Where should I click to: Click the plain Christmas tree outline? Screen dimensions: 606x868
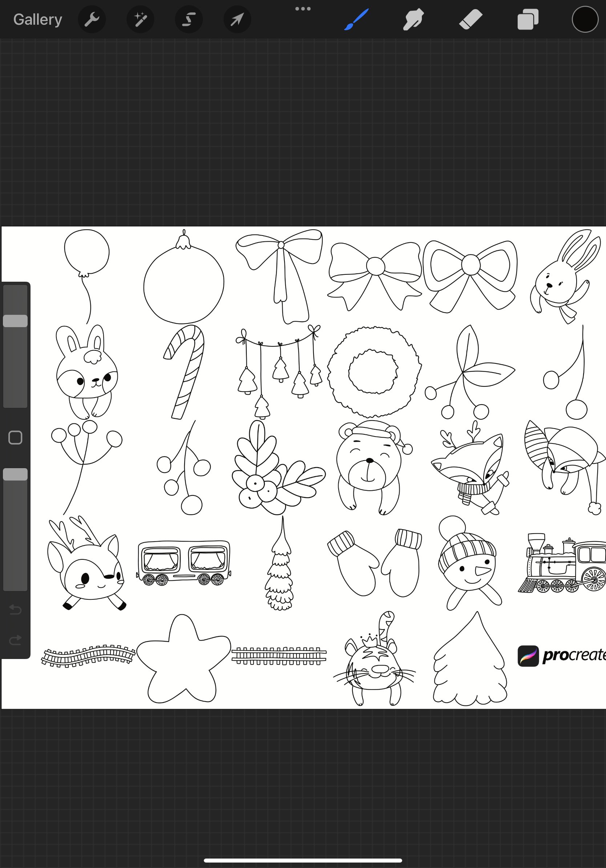(470, 659)
